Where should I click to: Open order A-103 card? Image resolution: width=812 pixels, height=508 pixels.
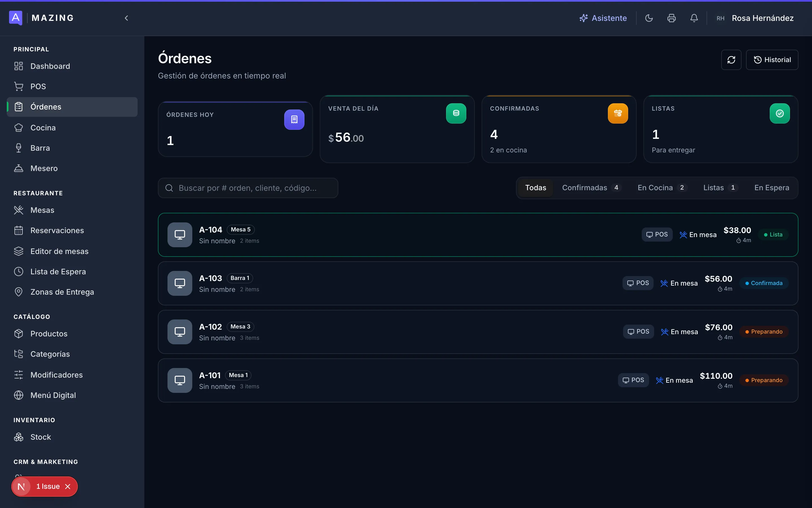(x=478, y=283)
